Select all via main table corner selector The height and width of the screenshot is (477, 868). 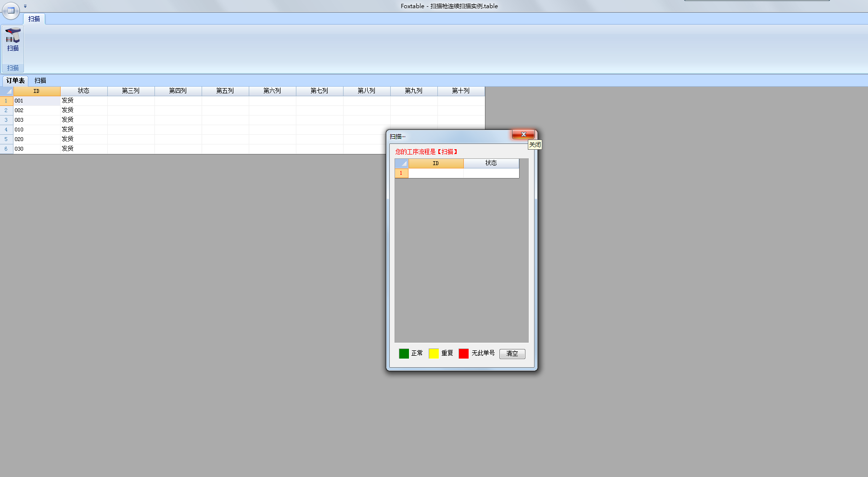[7, 91]
